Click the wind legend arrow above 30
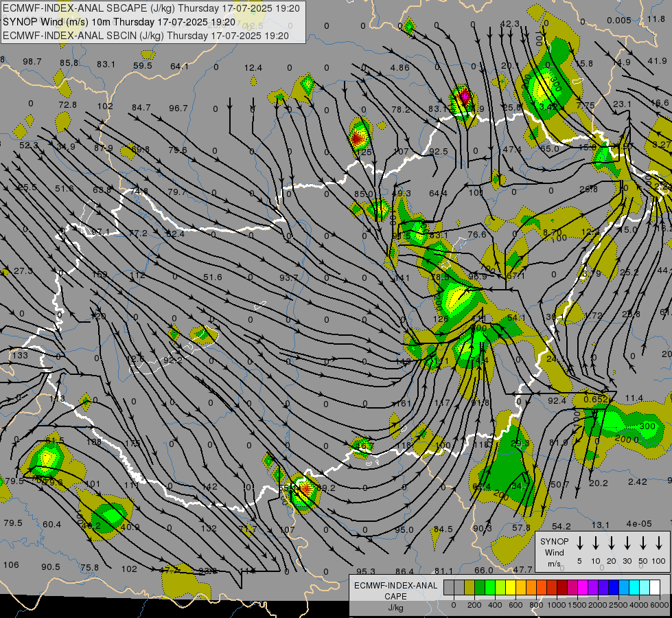Viewport: 672px width, 618px height. pyautogui.click(x=627, y=542)
